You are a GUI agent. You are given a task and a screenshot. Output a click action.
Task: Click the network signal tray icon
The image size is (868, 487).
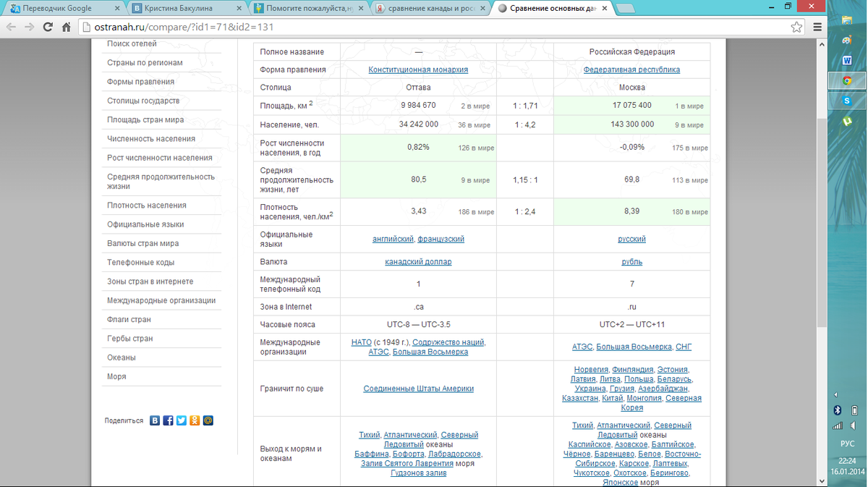coord(838,427)
